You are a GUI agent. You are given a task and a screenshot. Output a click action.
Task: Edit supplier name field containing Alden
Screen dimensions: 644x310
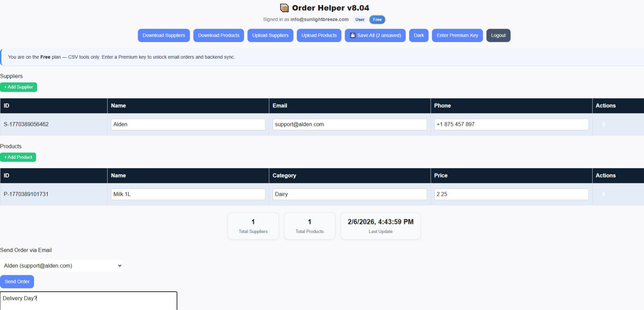188,124
